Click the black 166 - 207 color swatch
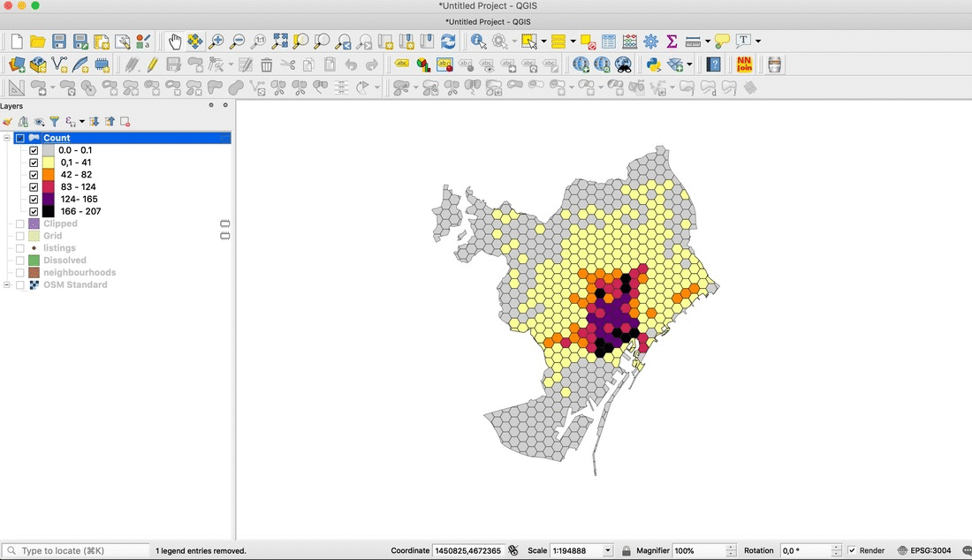Screen dimensions: 972x560 point(49,211)
